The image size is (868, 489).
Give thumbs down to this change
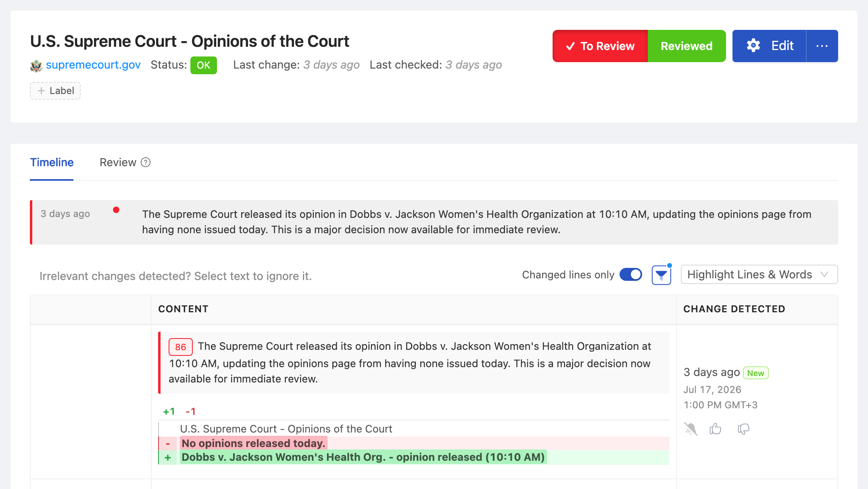tap(743, 429)
